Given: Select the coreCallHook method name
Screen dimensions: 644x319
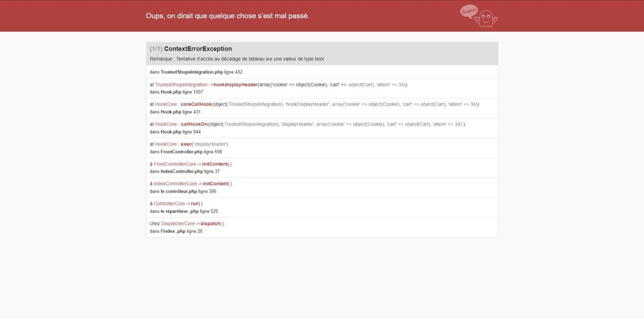Looking at the screenshot, I should (196, 104).
